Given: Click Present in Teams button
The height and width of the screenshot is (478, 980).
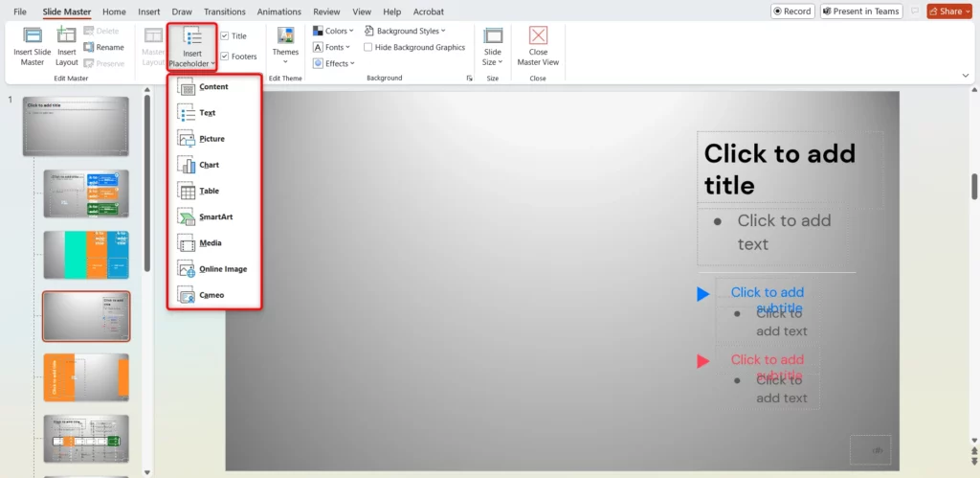Looking at the screenshot, I should tap(861, 11).
